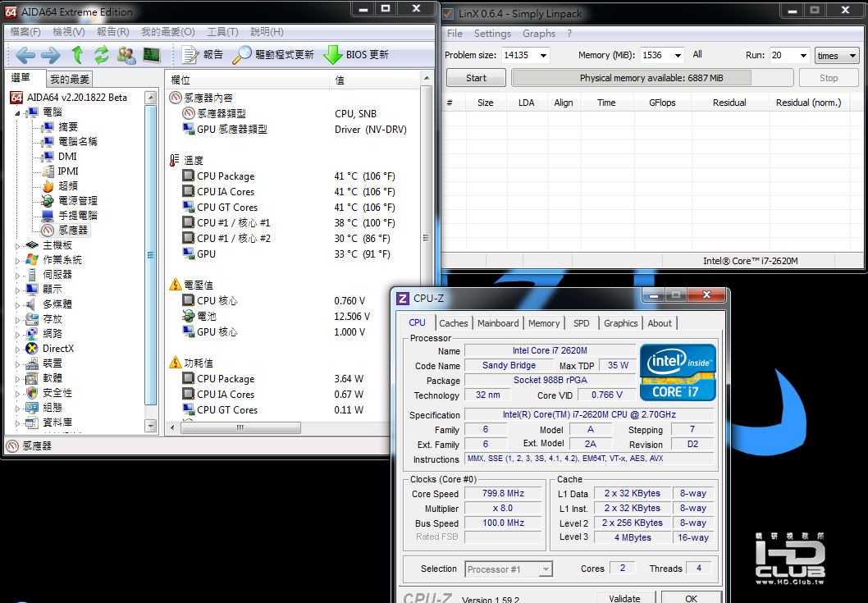
Task: Switch to the Graphics tab in CPU-Z
Action: coord(620,322)
